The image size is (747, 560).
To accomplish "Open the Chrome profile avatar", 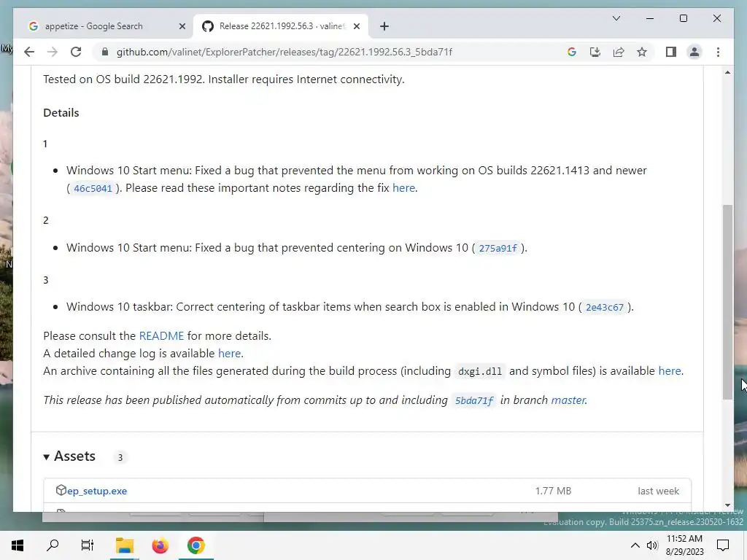I will (694, 52).
